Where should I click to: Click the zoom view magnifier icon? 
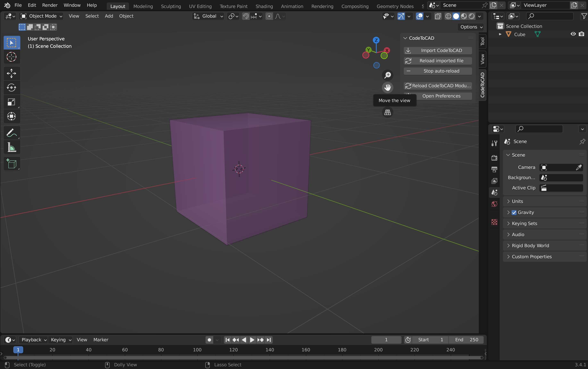[388, 75]
